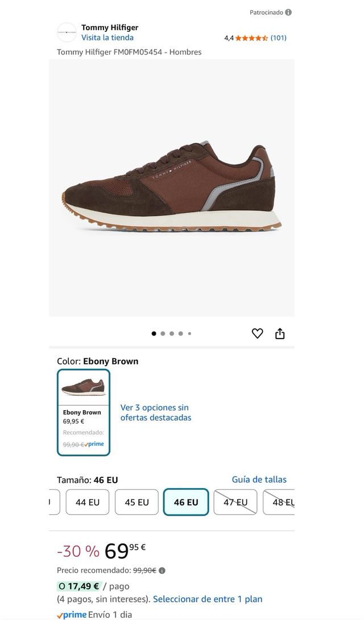The height and width of the screenshot is (620, 364).
Task: Open Seleccionar de entre 1 plan
Action: tap(208, 599)
